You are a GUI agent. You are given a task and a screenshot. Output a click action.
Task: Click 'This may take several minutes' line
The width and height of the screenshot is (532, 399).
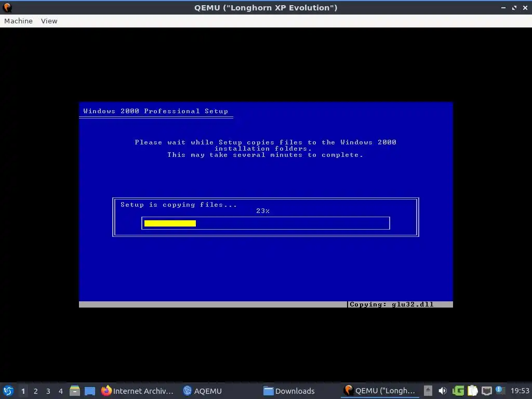(265, 155)
